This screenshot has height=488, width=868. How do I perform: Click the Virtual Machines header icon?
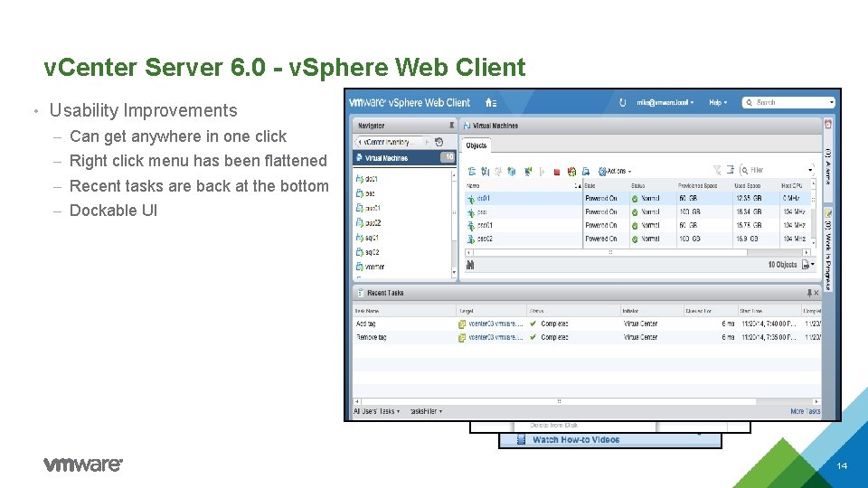pyautogui.click(x=467, y=126)
